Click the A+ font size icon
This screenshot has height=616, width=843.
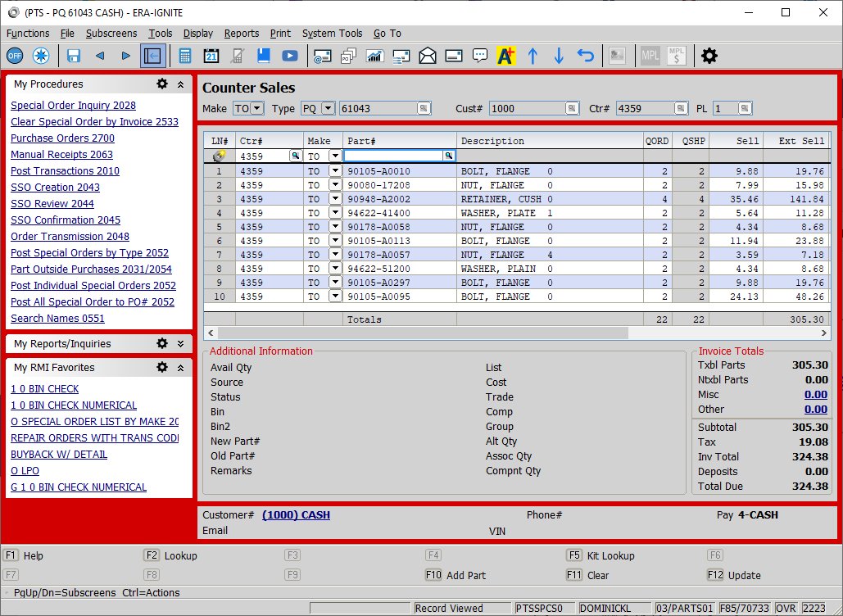[x=506, y=56]
